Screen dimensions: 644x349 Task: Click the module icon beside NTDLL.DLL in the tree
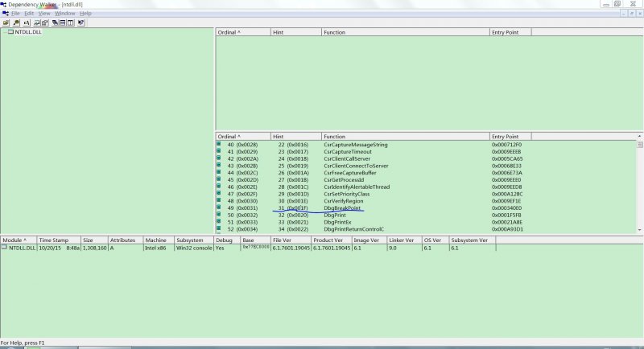point(10,31)
